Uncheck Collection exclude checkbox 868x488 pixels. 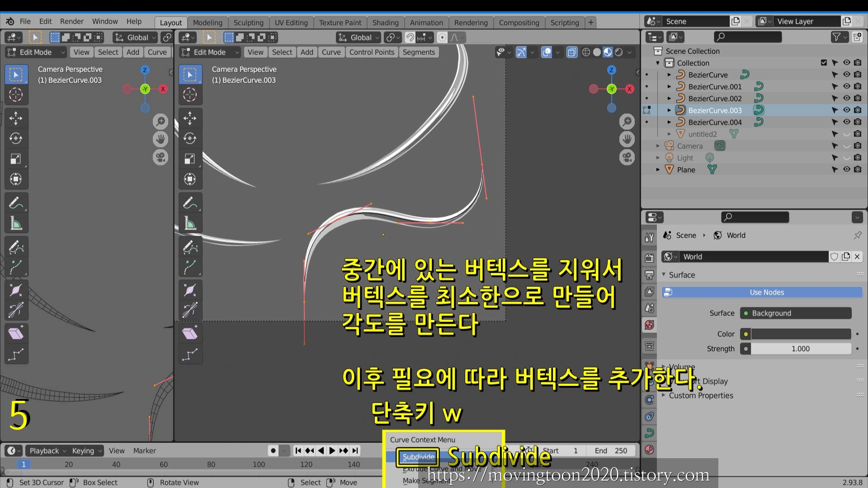824,63
